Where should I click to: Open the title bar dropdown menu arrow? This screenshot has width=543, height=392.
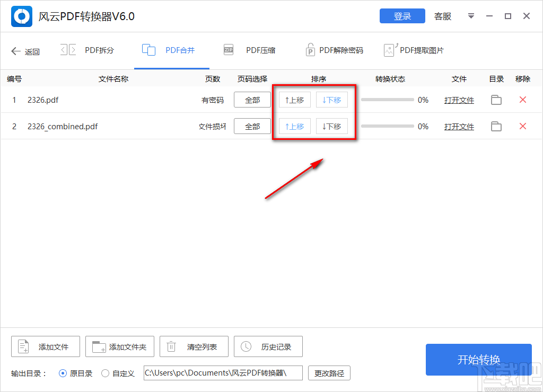(x=471, y=16)
